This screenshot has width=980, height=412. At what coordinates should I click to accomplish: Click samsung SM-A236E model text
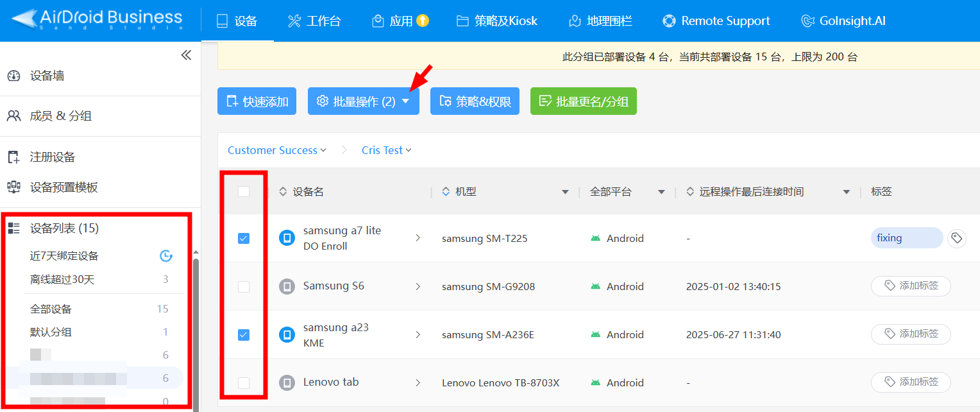pyautogui.click(x=488, y=335)
